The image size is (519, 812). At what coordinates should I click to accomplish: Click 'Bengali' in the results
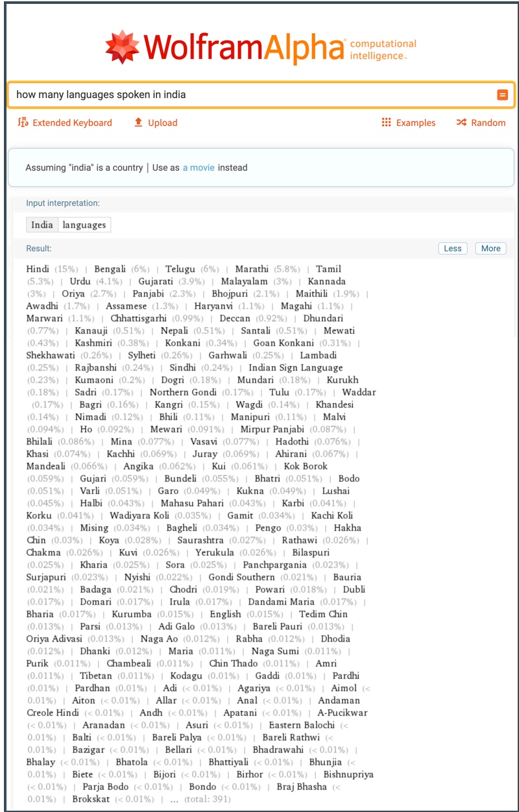click(x=111, y=269)
